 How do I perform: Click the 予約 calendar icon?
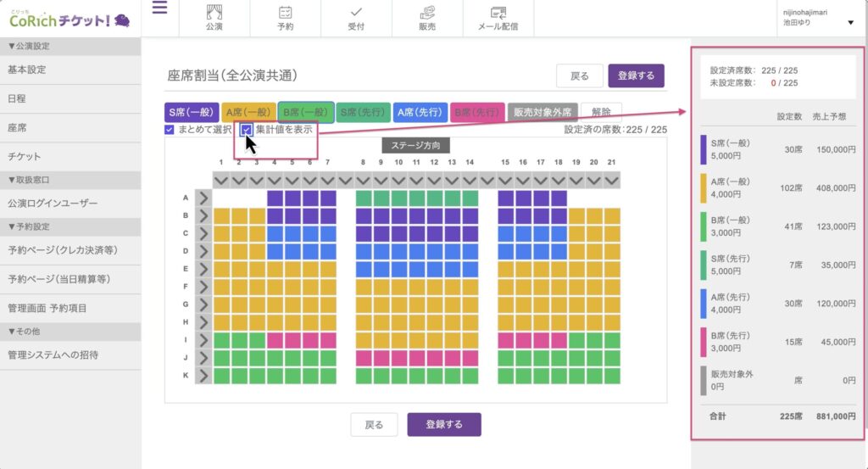(285, 12)
